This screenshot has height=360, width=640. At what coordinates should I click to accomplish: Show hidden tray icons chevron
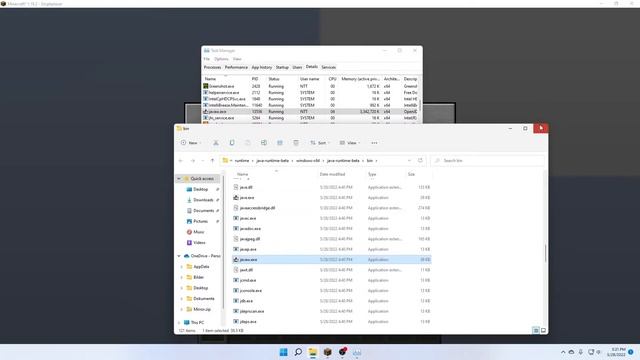tap(563, 352)
